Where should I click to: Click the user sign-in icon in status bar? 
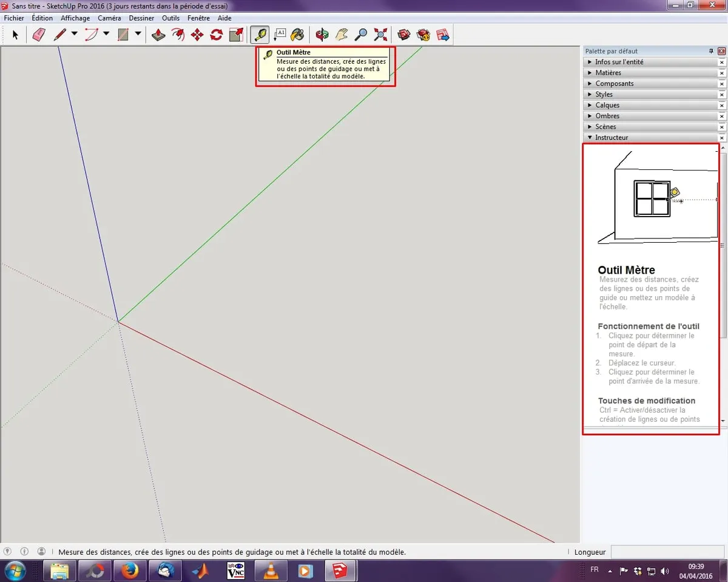click(41, 552)
